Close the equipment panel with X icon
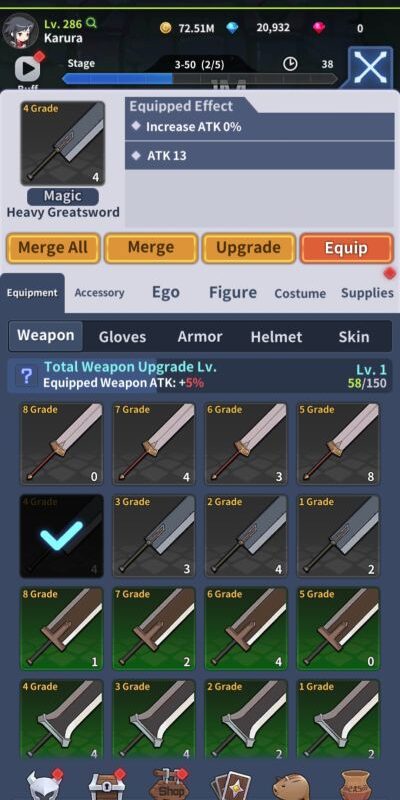 (370, 67)
